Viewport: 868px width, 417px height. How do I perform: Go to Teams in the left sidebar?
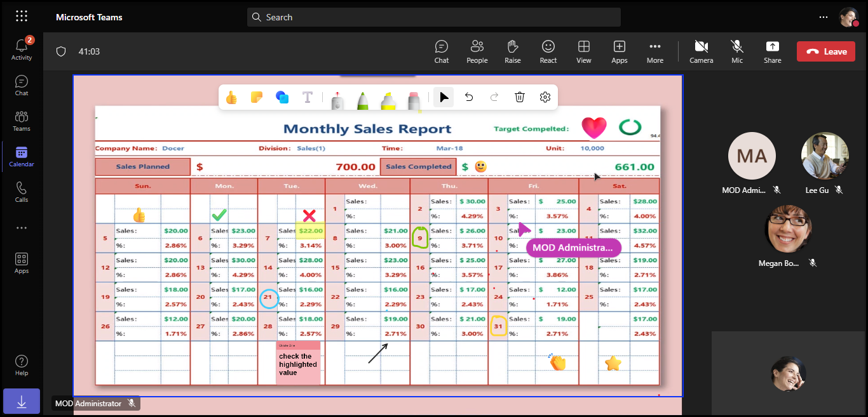click(22, 121)
